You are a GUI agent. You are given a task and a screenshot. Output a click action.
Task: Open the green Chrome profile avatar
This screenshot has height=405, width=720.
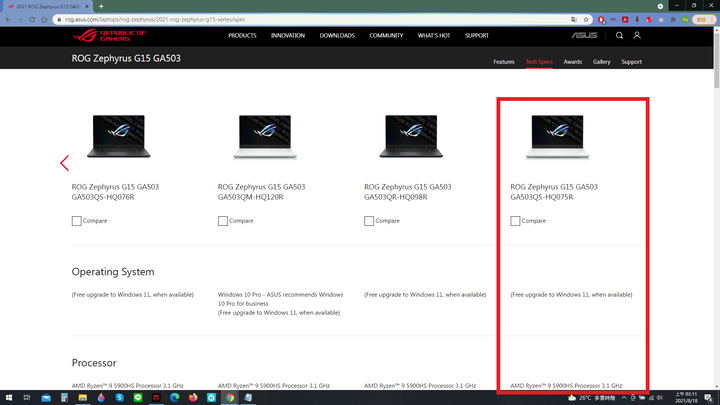pyautogui.click(x=685, y=19)
